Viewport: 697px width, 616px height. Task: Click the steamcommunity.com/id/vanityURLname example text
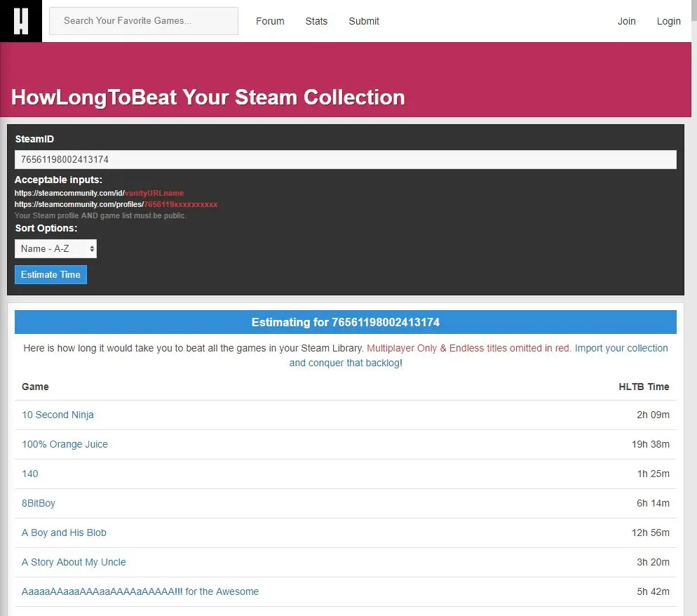click(x=99, y=193)
